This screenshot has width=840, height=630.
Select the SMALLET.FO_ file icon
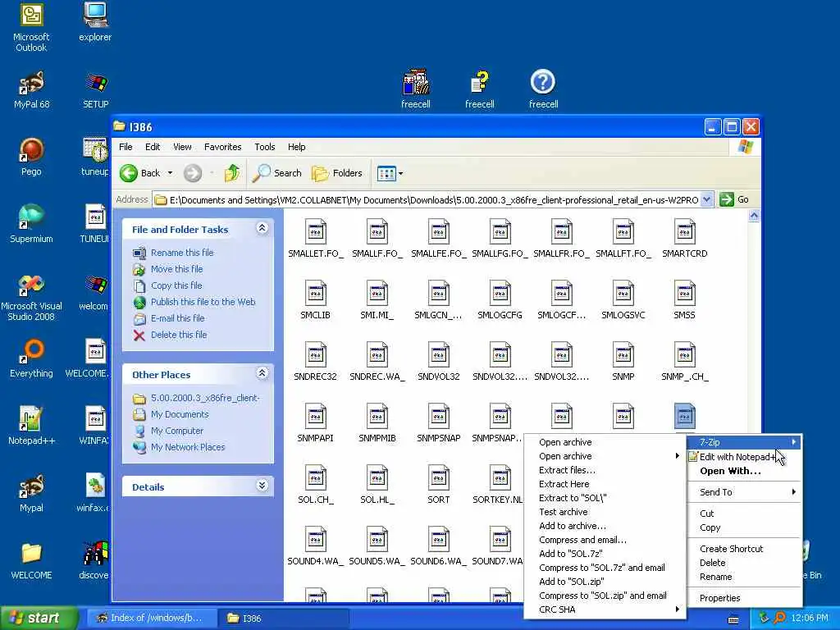(316, 231)
